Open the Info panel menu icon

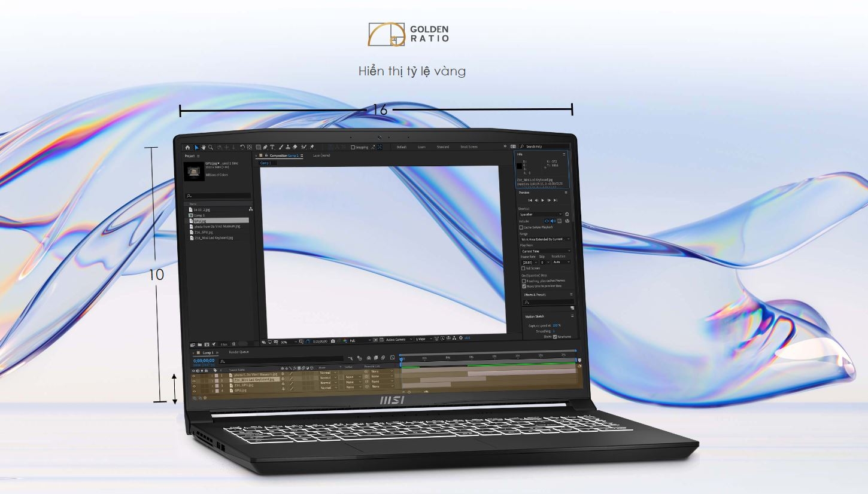pyautogui.click(x=564, y=154)
